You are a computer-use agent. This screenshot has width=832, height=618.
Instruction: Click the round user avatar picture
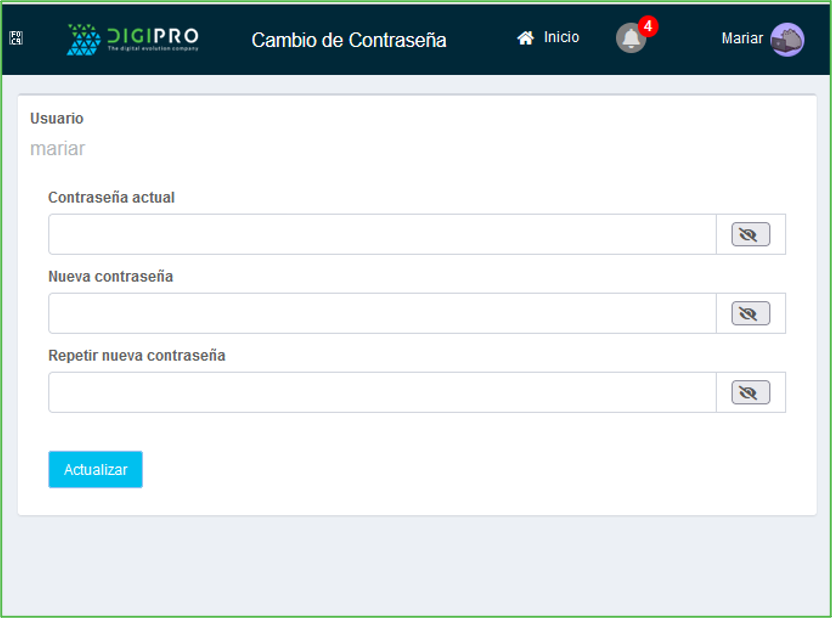point(787,39)
